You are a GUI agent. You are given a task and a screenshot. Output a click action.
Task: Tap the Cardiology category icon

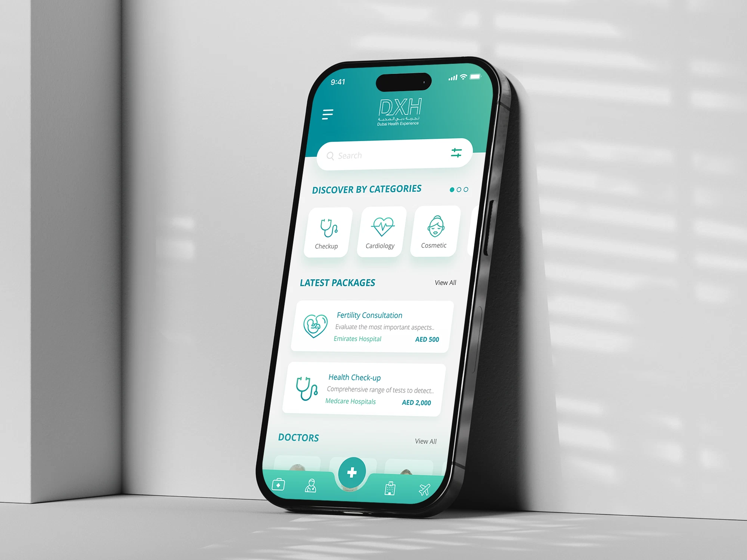click(381, 229)
